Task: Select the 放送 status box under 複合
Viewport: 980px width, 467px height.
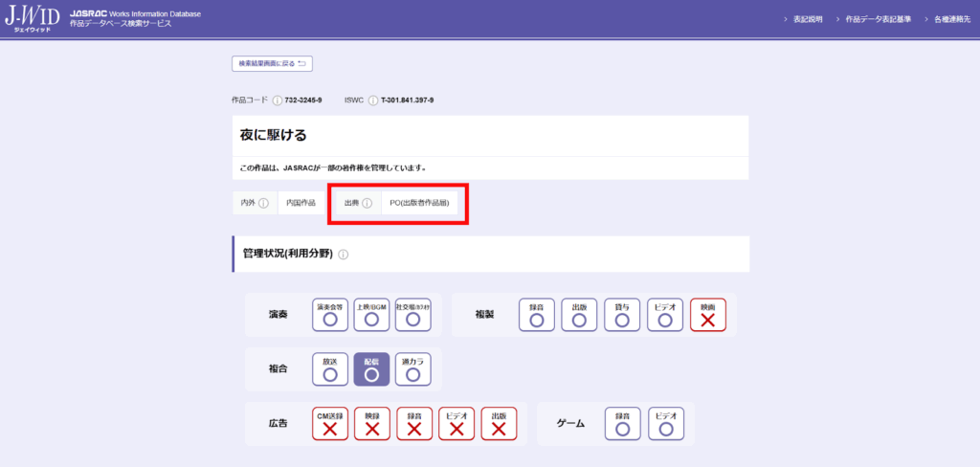Action: 330,369
